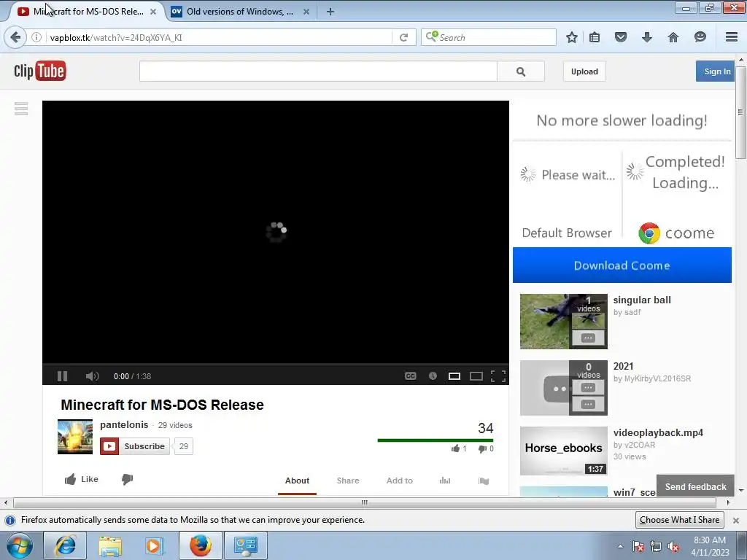Pause the video playback
747x560 pixels.
(x=63, y=376)
